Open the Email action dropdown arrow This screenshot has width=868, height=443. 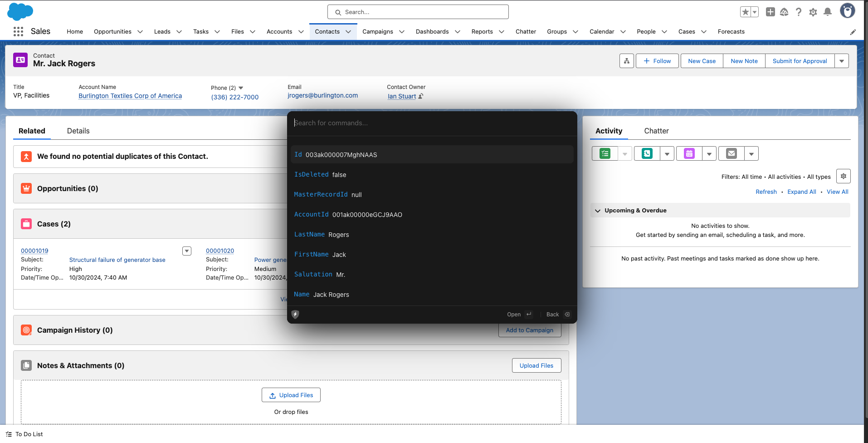click(x=751, y=154)
